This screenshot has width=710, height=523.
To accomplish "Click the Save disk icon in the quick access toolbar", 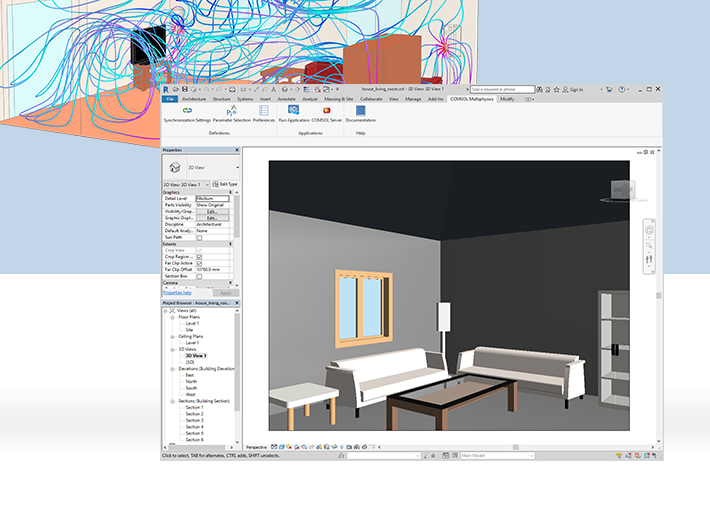I will [x=184, y=90].
